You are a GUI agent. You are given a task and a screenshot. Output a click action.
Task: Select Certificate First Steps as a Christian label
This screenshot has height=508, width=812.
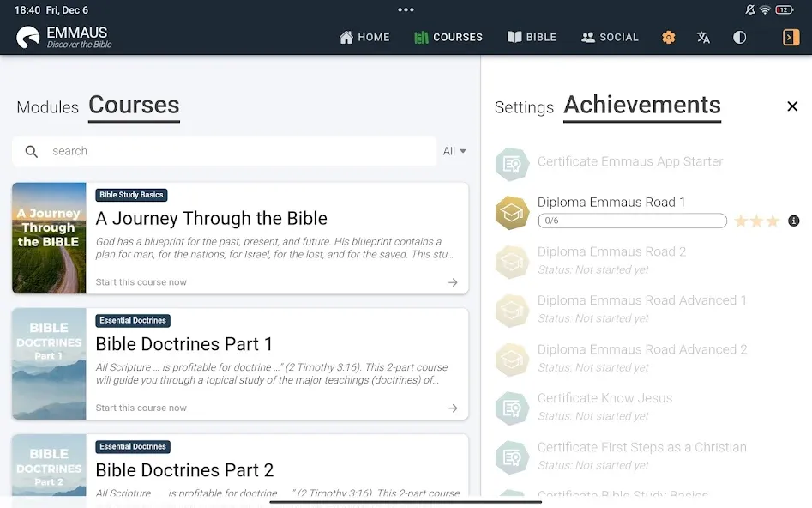642,447
